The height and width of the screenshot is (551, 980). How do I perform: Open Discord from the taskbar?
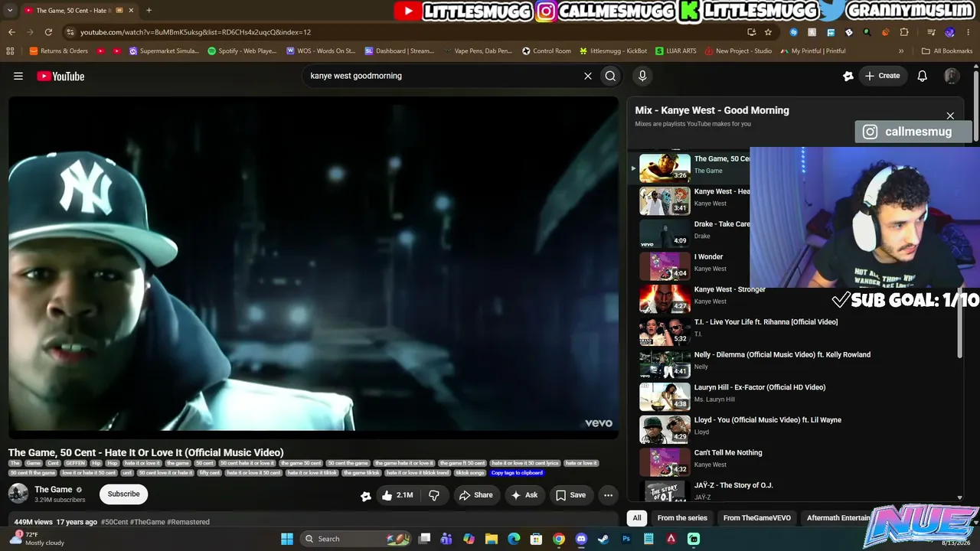point(581,539)
